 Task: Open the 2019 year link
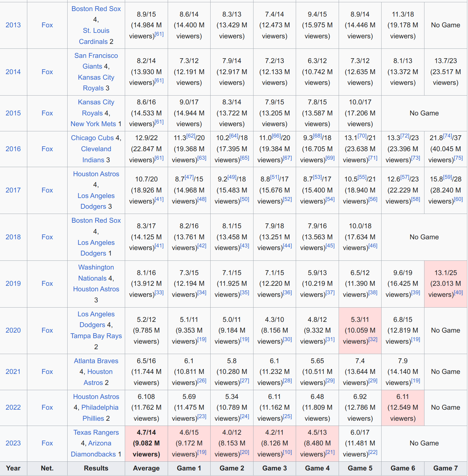pyautogui.click(x=13, y=284)
